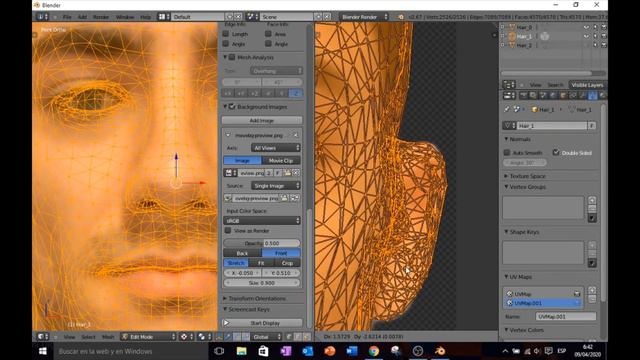Open the Global transform orientation dropdown
Screen dimensions: 640x360
point(267,337)
